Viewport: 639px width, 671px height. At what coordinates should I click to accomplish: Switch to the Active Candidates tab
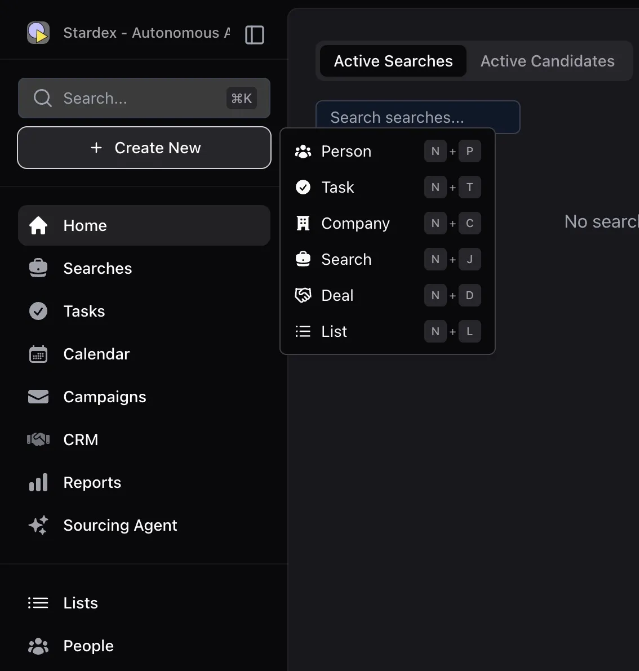click(x=547, y=61)
